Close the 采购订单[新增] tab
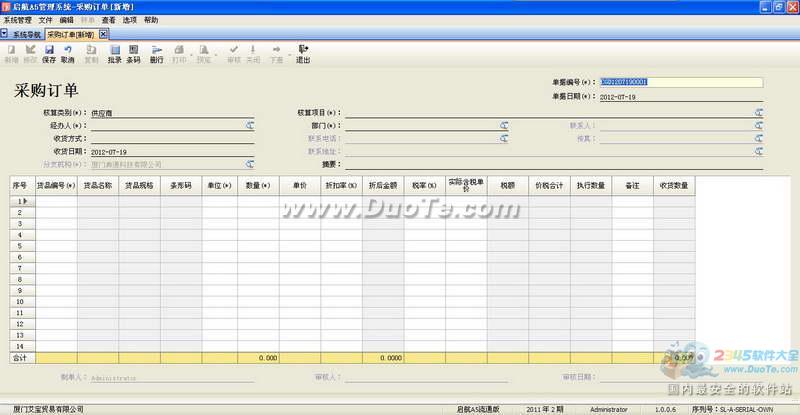800x415 pixels. point(103,33)
